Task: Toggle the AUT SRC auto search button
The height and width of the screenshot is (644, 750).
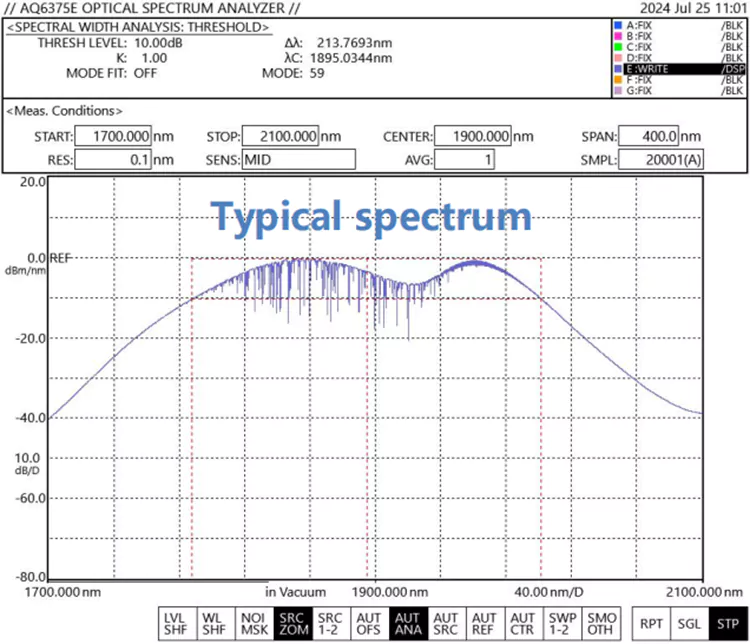Action: 446,624
